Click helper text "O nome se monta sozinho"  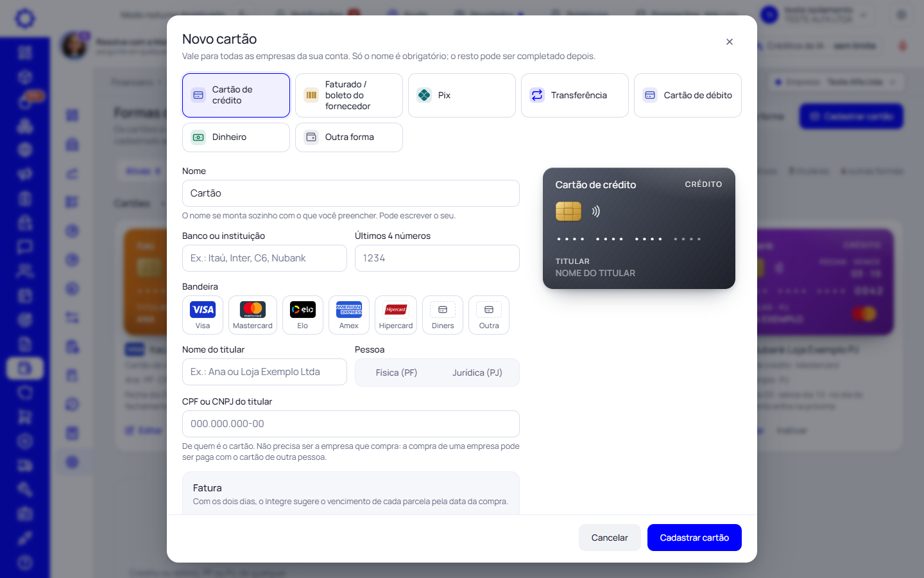[x=319, y=216]
